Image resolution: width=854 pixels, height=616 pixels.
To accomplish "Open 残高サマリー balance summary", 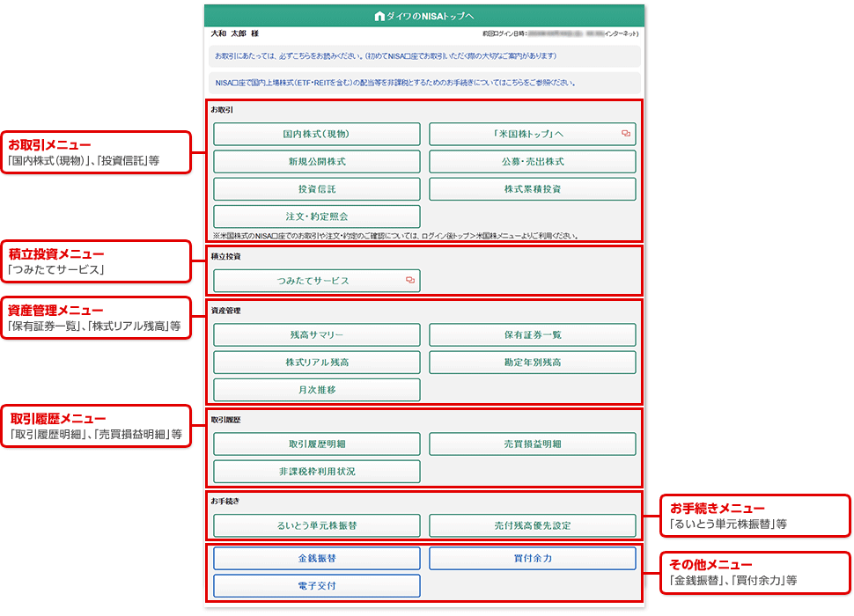I will pos(317,335).
